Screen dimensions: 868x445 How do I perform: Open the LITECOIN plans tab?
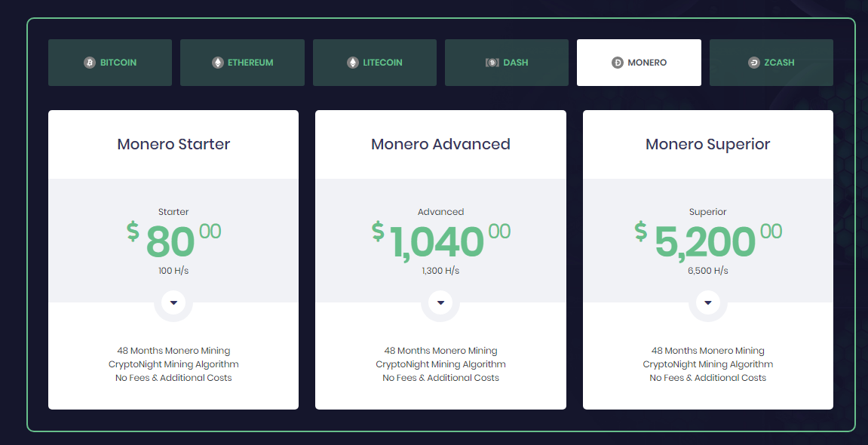[x=375, y=63]
